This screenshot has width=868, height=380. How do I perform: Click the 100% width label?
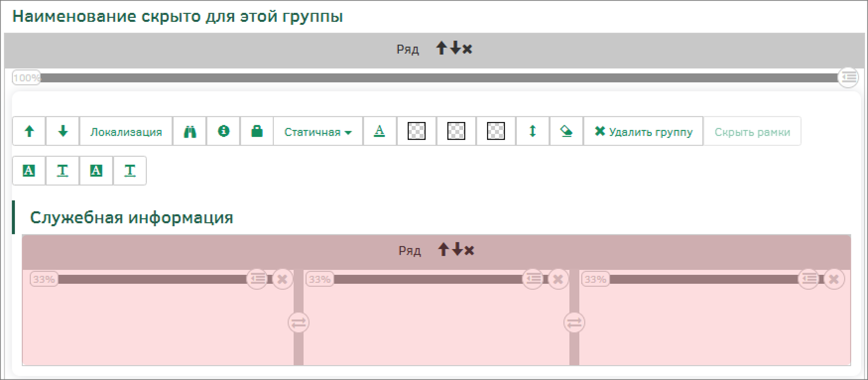[x=26, y=78]
